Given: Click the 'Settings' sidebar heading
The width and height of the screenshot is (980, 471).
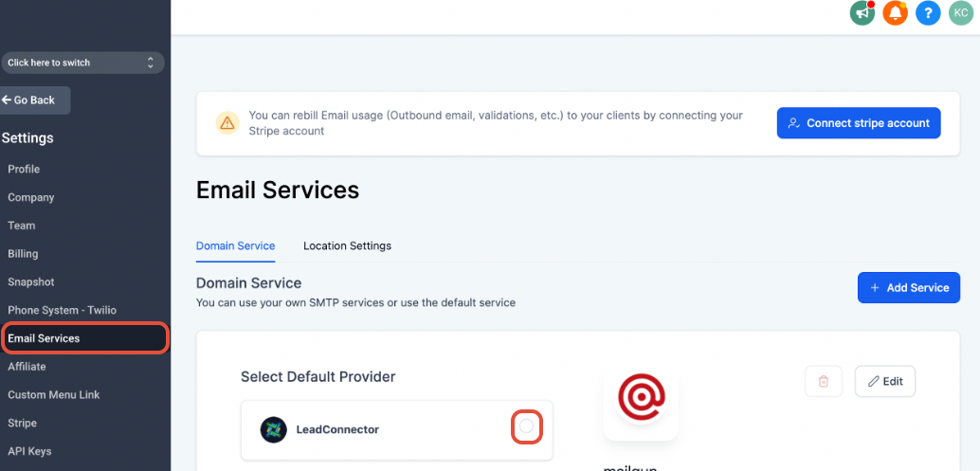Looking at the screenshot, I should point(27,138).
